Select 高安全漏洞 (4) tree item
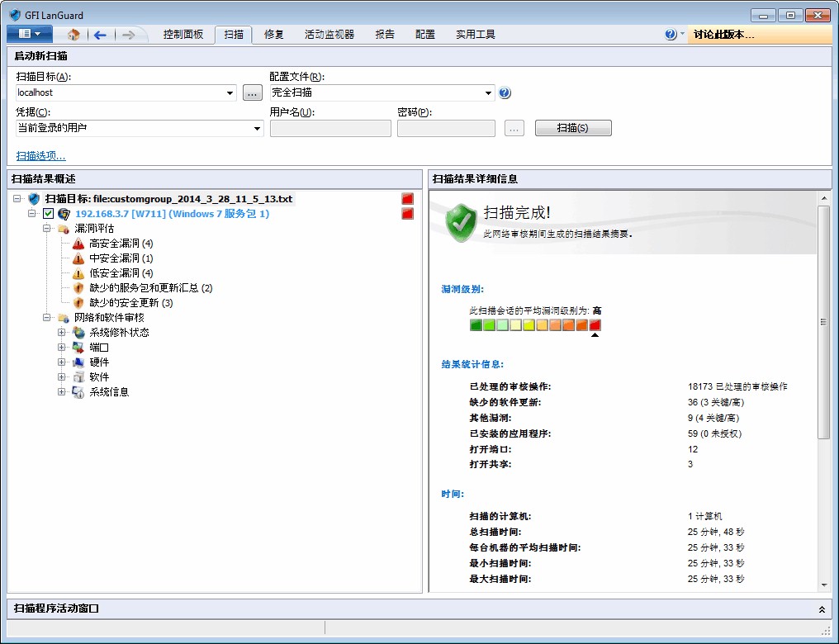 click(121, 244)
